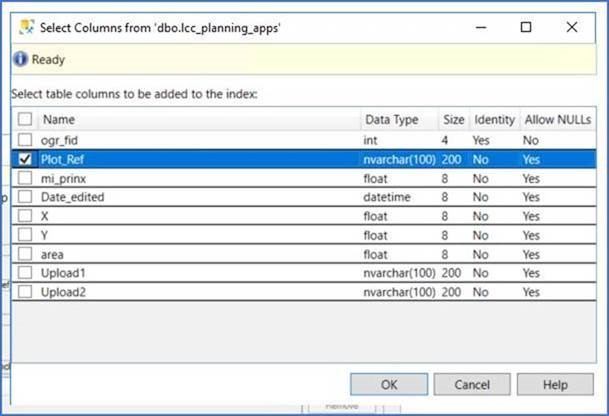This screenshot has height=416, width=609.
Task: Open Help for this dialog
Action: (555, 385)
